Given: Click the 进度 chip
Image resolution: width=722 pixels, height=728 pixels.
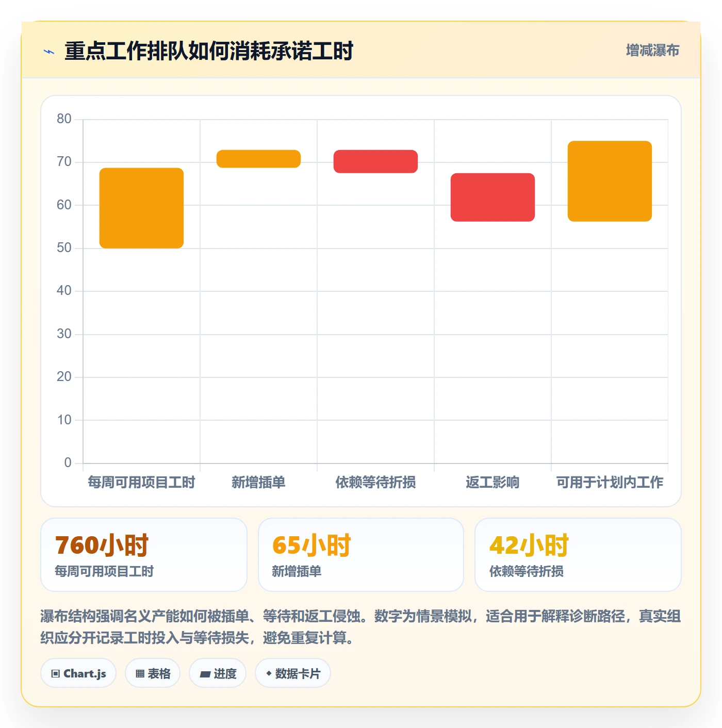Looking at the screenshot, I should (x=218, y=673).
